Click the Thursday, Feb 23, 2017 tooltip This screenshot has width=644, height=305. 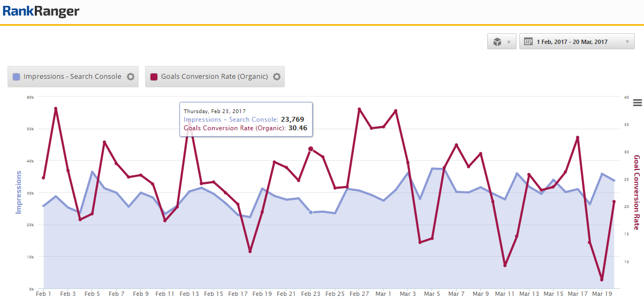(x=246, y=120)
